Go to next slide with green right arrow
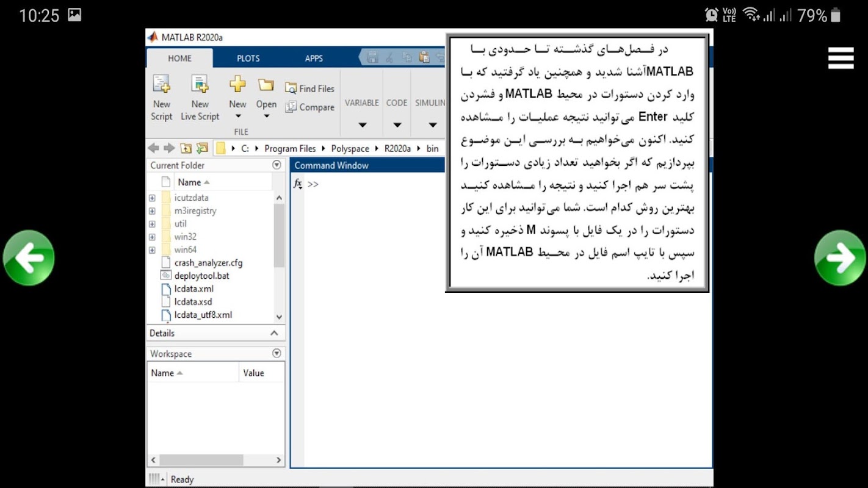The image size is (868, 488). click(x=840, y=258)
